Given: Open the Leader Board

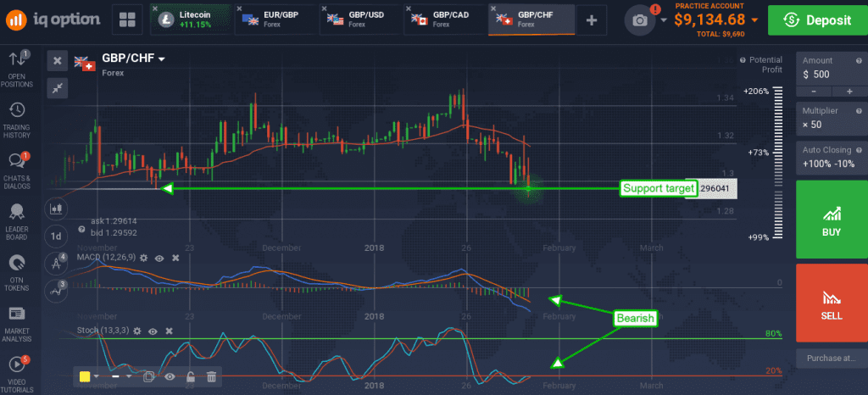Looking at the screenshot, I should click(17, 222).
